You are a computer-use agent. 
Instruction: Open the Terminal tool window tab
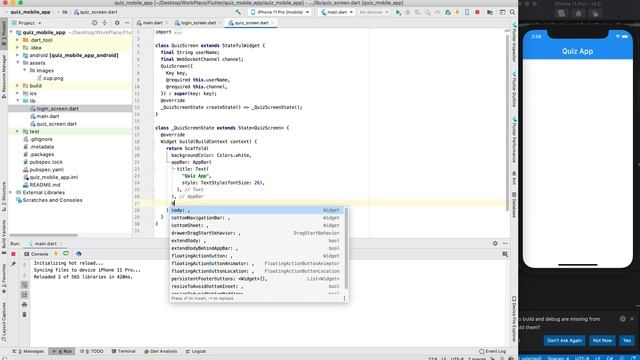(124, 351)
